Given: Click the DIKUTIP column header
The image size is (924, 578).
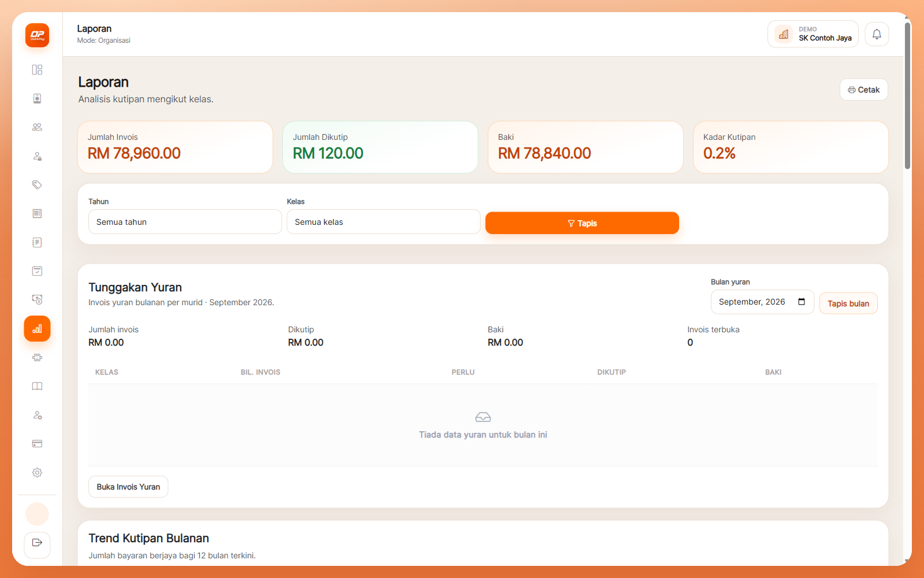Looking at the screenshot, I should click(612, 372).
